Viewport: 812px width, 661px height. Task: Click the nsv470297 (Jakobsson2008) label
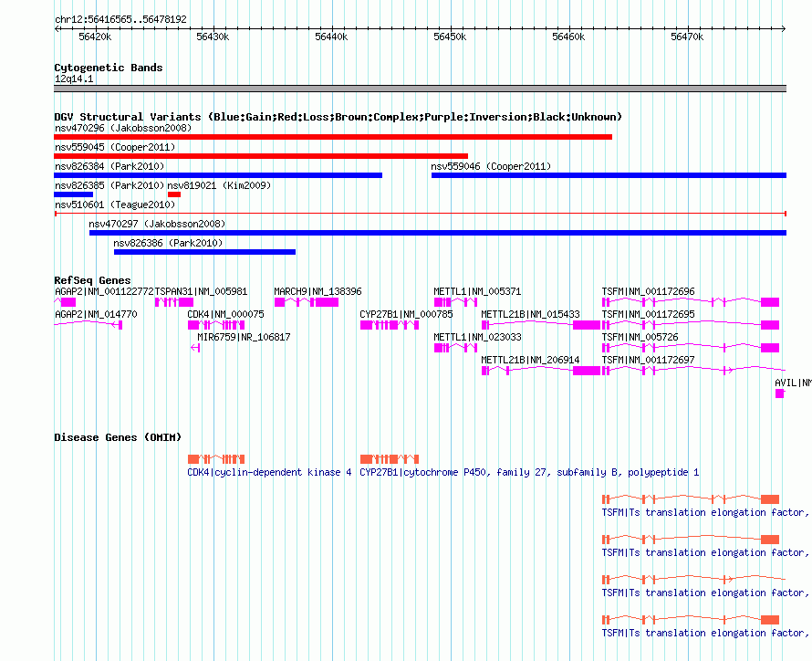tap(158, 224)
